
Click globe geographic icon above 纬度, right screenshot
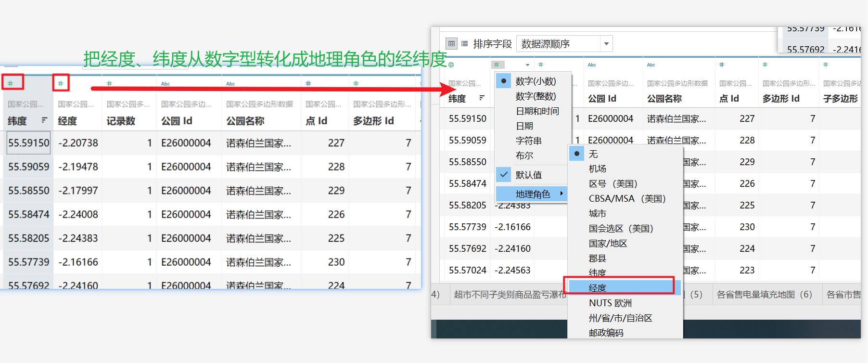(x=451, y=65)
